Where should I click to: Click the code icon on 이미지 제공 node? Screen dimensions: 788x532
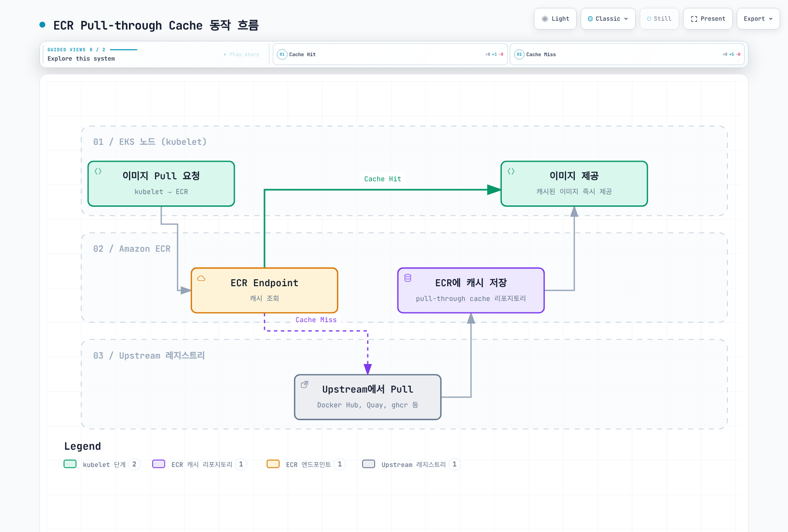511,171
